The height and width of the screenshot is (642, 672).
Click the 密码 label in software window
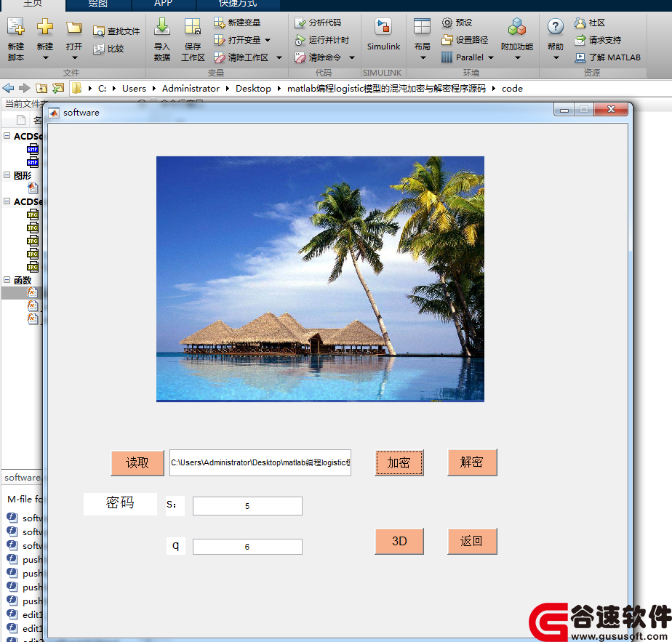tap(120, 502)
